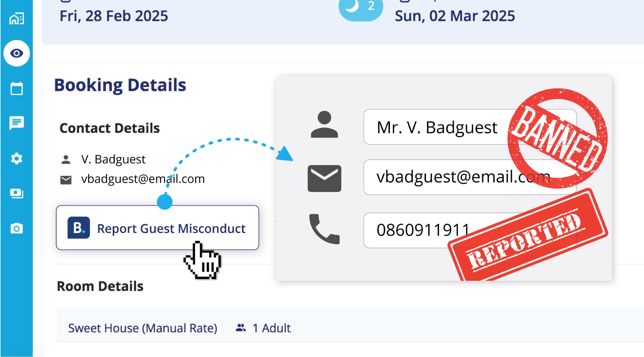Viewport: 644px width, 357px height.
Task: Click the guest name field Mr. V. Badguest
Action: coord(437,127)
